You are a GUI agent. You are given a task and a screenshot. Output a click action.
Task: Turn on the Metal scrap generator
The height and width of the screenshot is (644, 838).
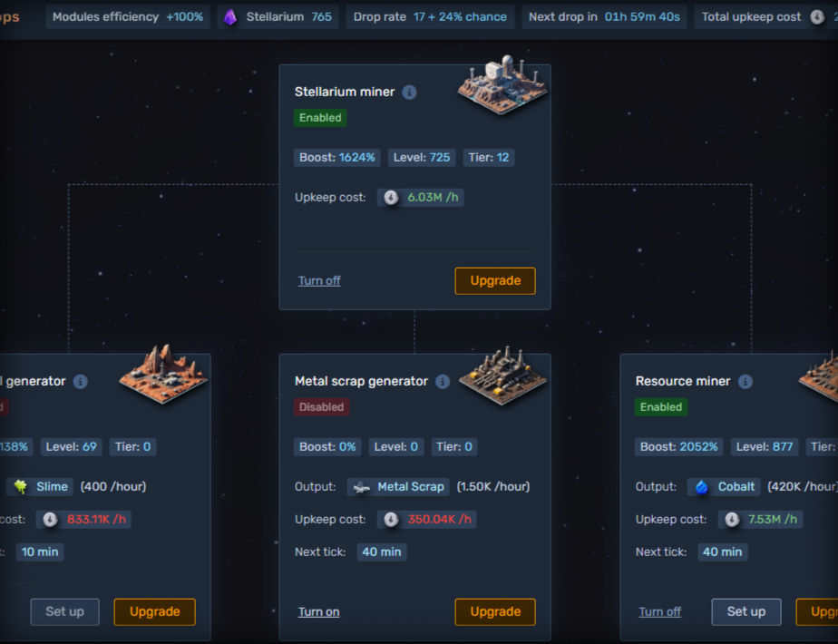coord(318,612)
